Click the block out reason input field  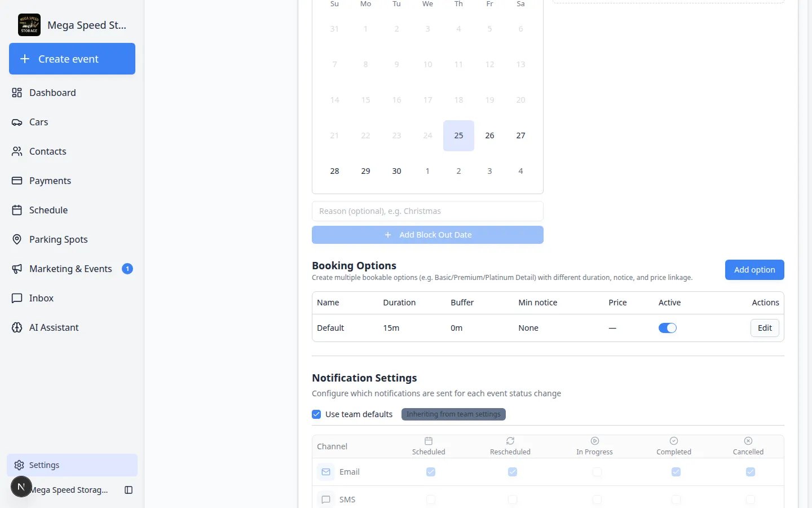427,211
